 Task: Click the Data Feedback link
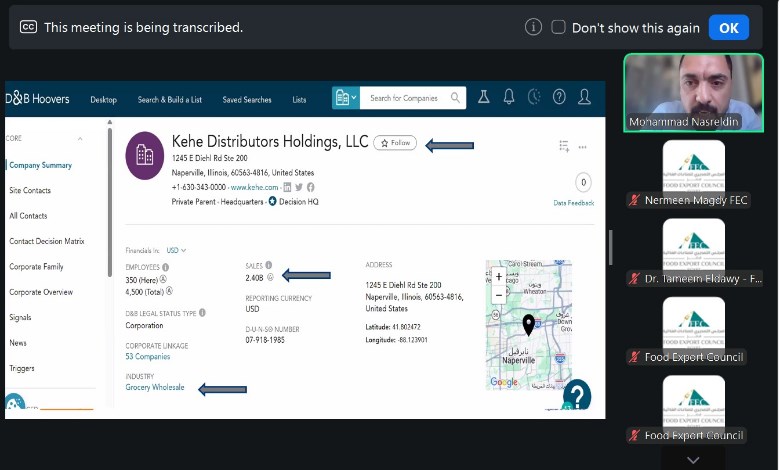pyautogui.click(x=574, y=203)
